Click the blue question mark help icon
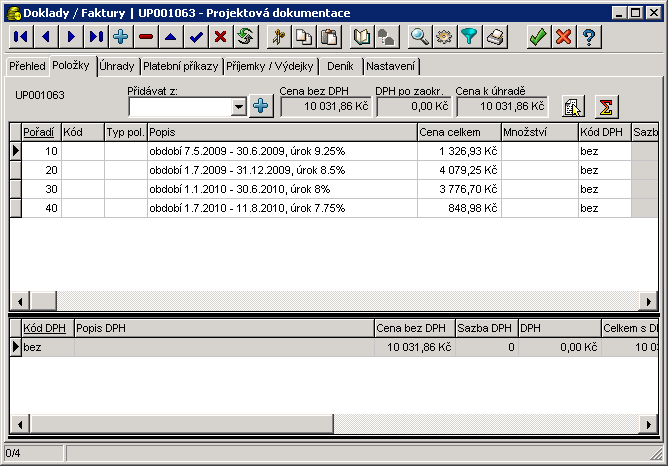668x466 pixels. [590, 37]
